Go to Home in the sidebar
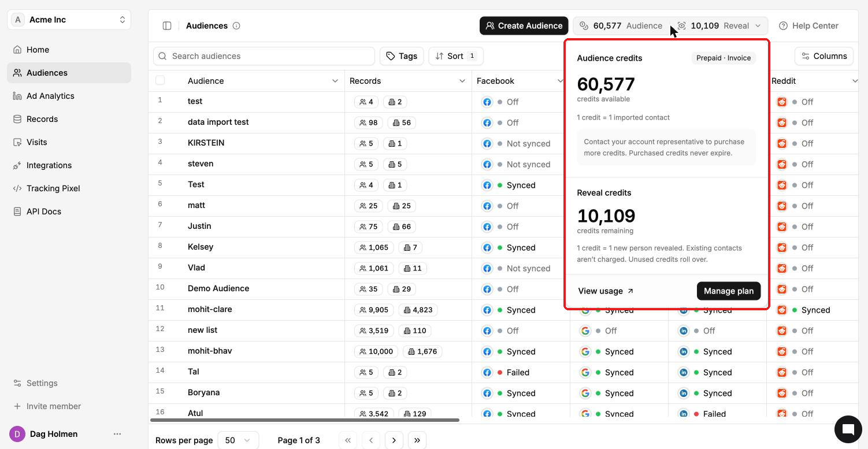 tap(69, 50)
